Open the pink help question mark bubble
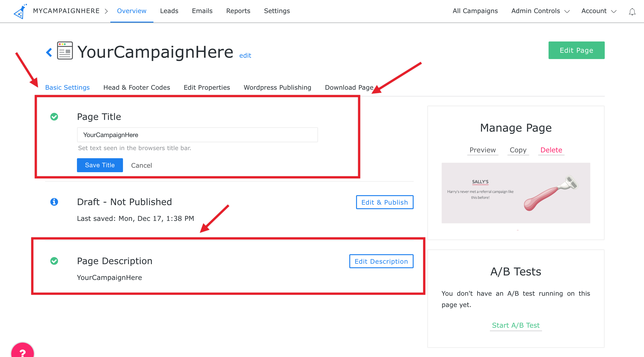The image size is (644, 357). [x=23, y=350]
